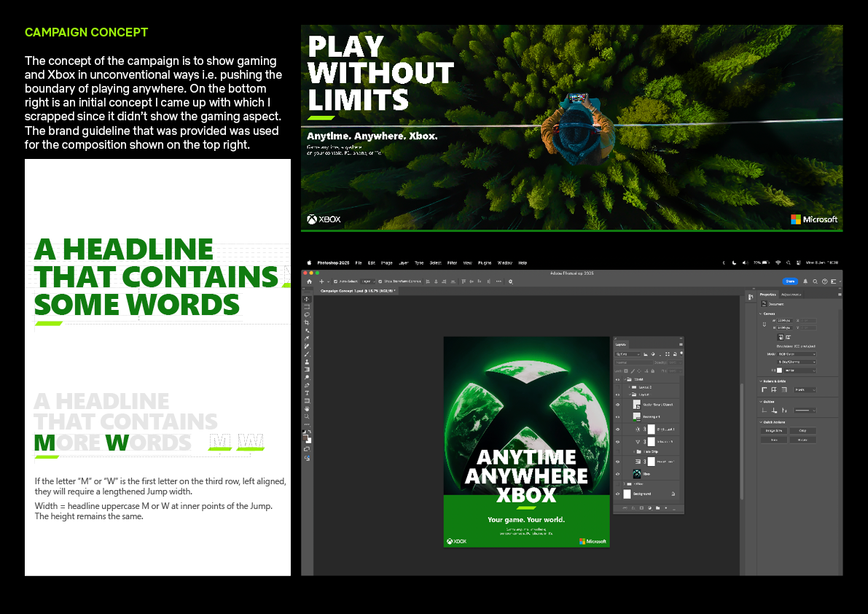
Task: Click the canvas height H field
Action: 784,327
